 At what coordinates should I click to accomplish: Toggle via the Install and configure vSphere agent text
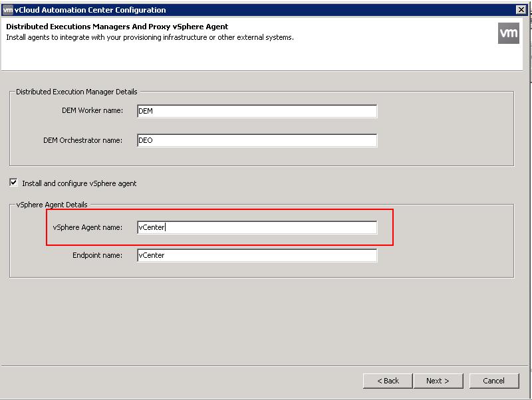tap(79, 183)
